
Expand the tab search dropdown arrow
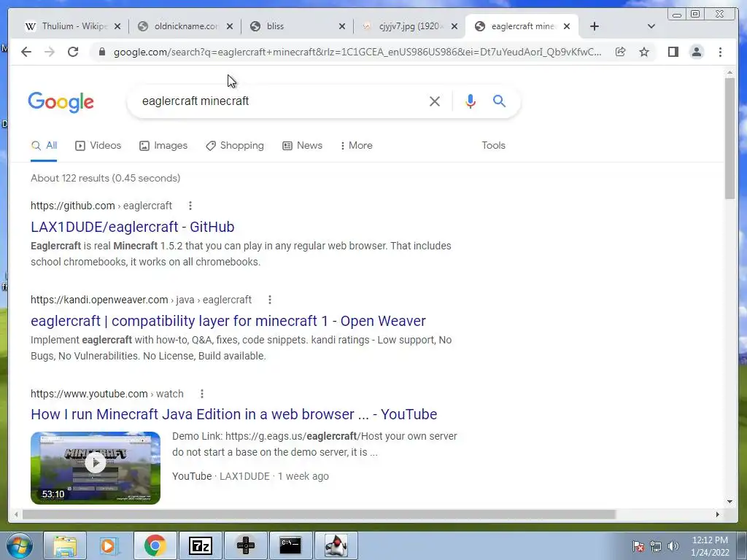651,26
